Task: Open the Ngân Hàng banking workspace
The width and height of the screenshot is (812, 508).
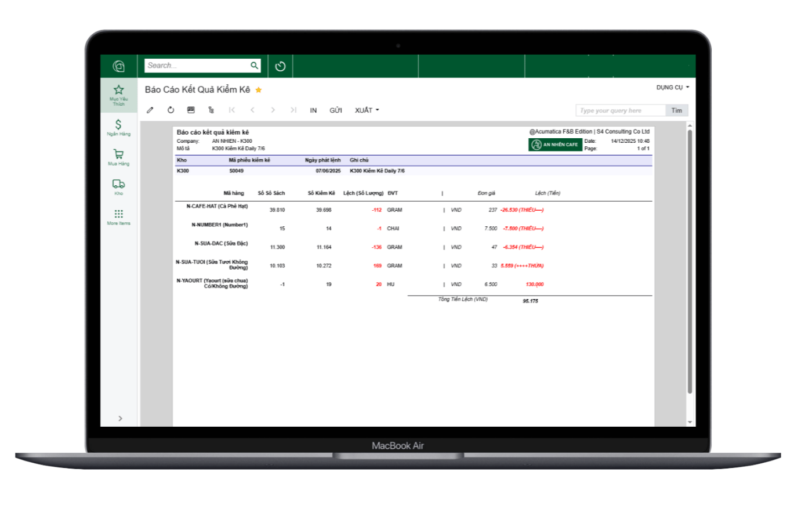Action: tap(119, 127)
